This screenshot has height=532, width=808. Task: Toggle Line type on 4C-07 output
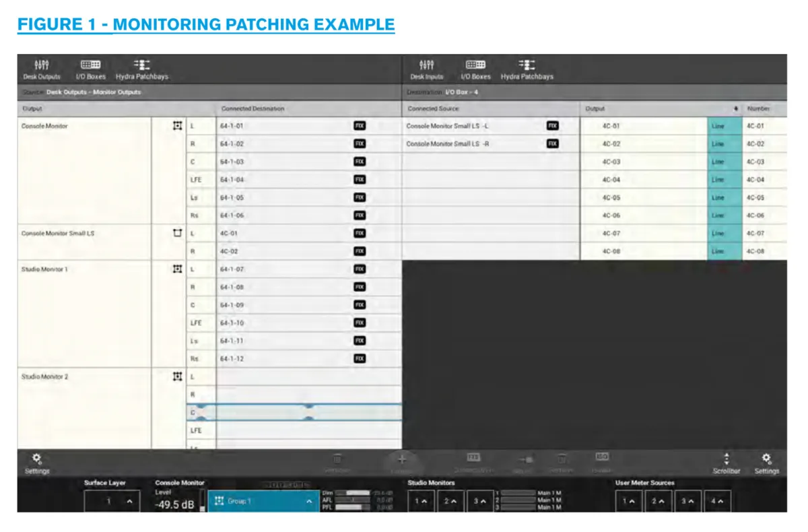[725, 233]
